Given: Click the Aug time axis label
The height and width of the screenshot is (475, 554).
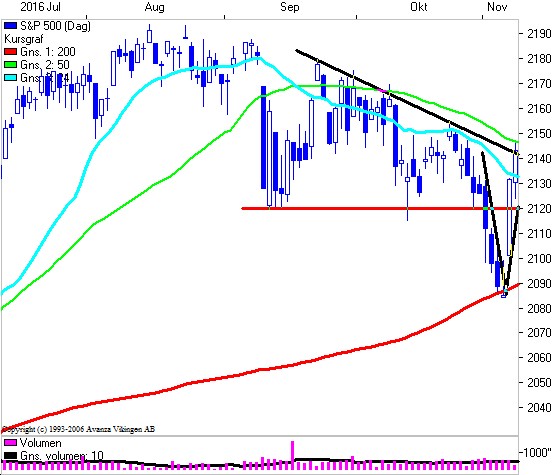Looking at the screenshot, I should (x=154, y=7).
